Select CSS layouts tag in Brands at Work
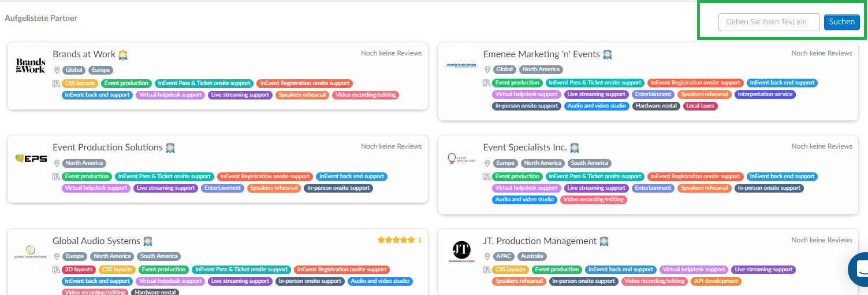The height and width of the screenshot is (295, 868). 80,83
